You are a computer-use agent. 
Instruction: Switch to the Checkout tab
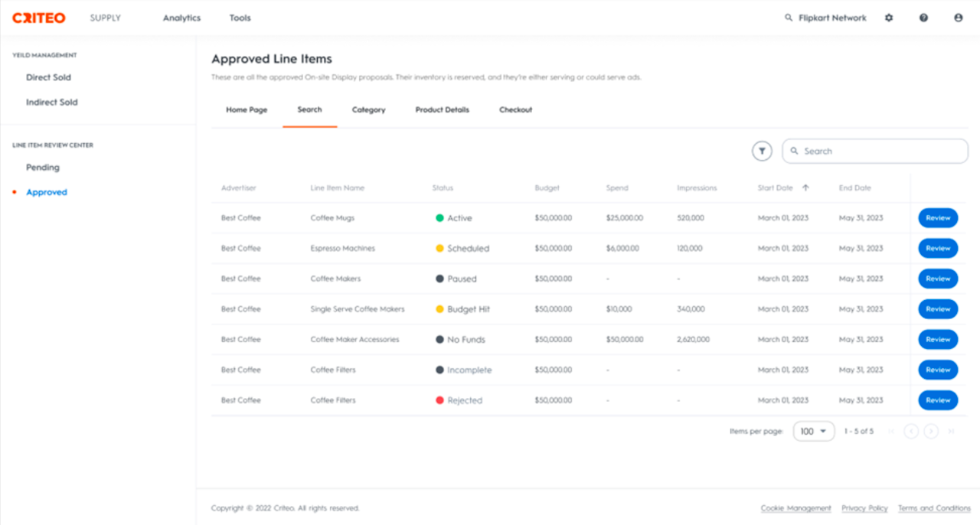click(515, 109)
